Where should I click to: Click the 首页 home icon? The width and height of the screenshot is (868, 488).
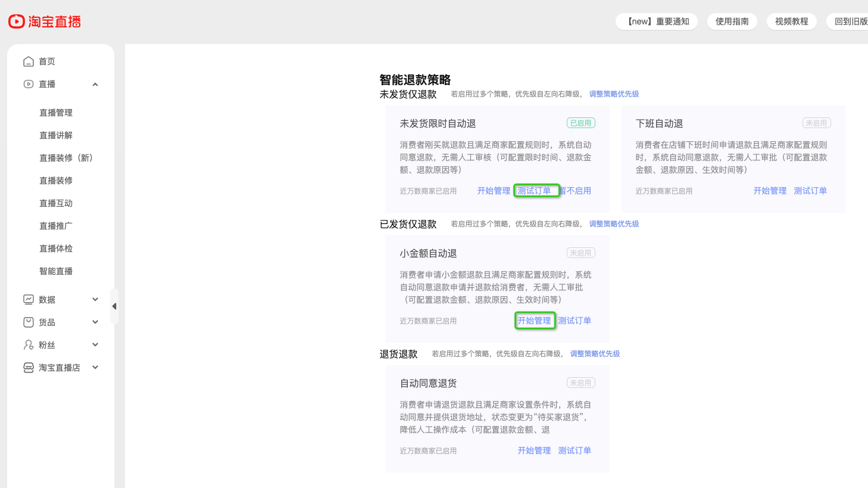[x=29, y=61]
